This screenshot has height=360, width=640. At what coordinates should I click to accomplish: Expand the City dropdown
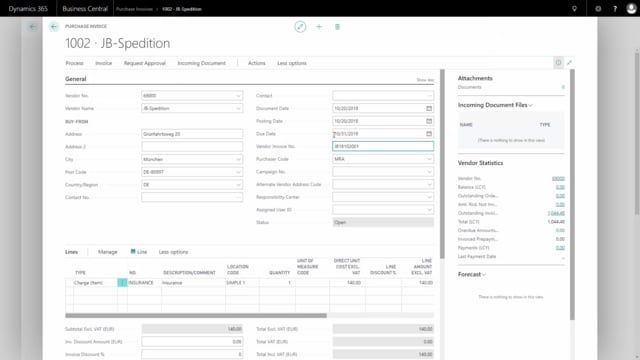click(238, 160)
